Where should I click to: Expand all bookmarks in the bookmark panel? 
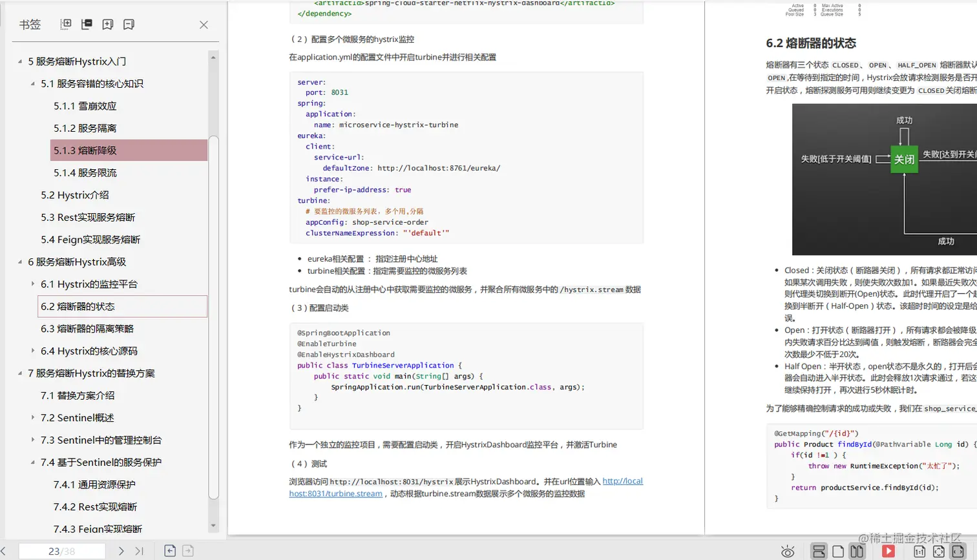[66, 24]
